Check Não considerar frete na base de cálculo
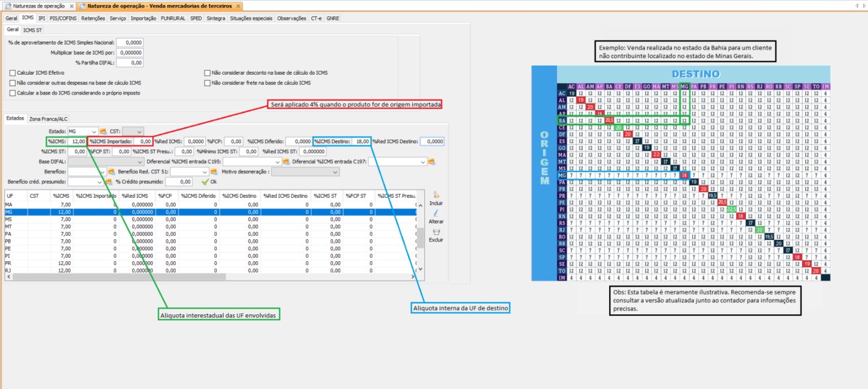The width and height of the screenshot is (868, 389). pyautogui.click(x=207, y=83)
